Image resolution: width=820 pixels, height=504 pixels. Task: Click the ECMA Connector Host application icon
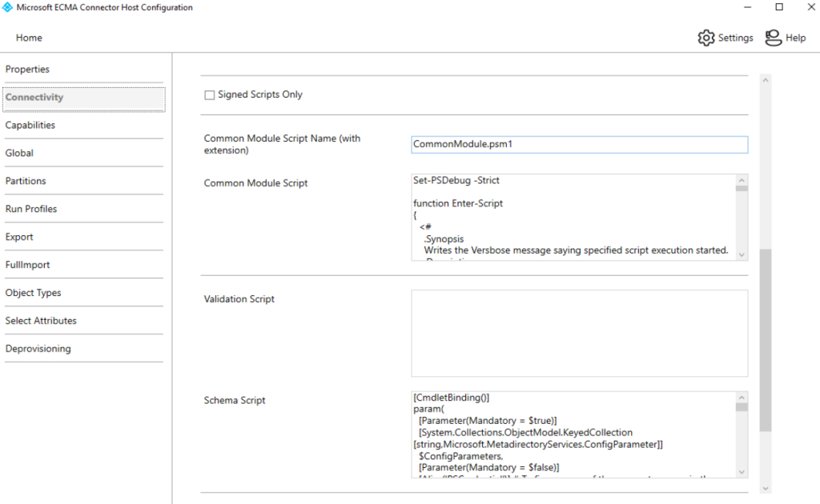[10, 7]
